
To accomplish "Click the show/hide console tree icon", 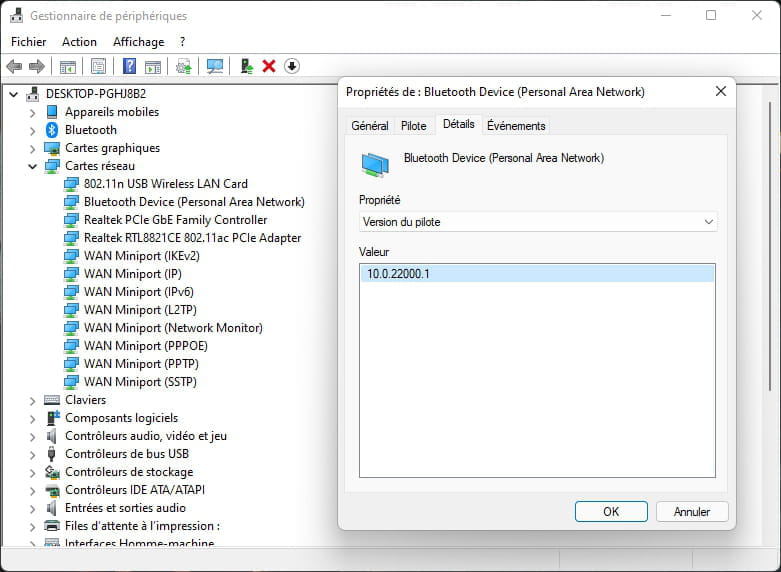I will click(x=68, y=66).
